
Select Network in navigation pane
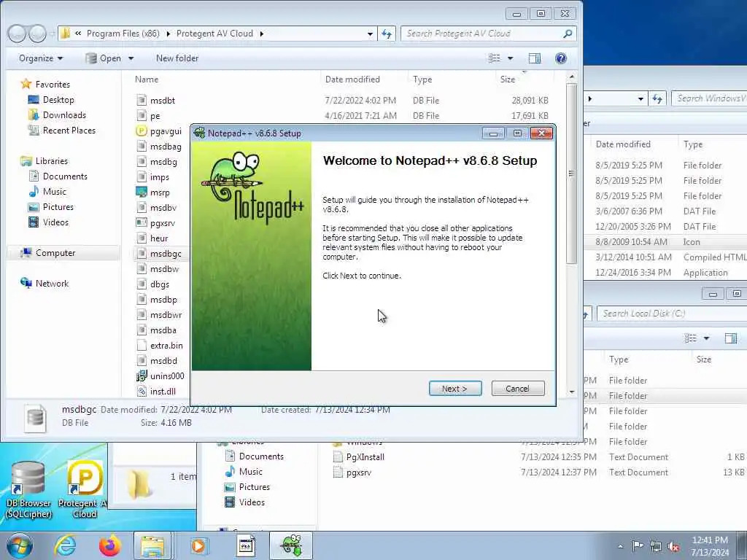coord(52,284)
